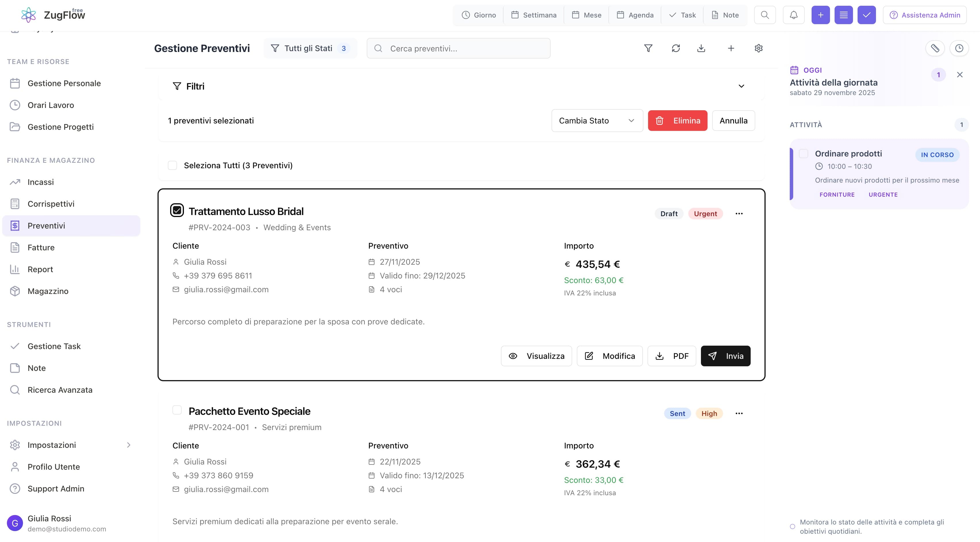Screen dimensions: 980x542
Task: Open the settings gear in Gestione Preventivi
Action: tap(758, 48)
